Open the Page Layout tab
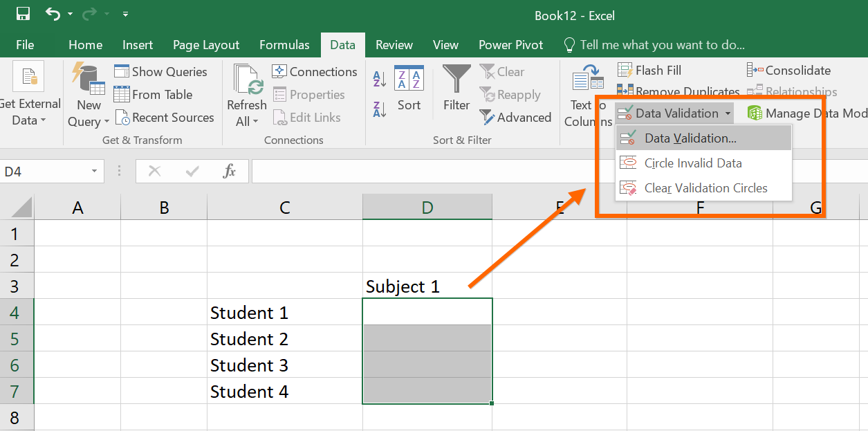This screenshot has height=431, width=868. point(206,45)
